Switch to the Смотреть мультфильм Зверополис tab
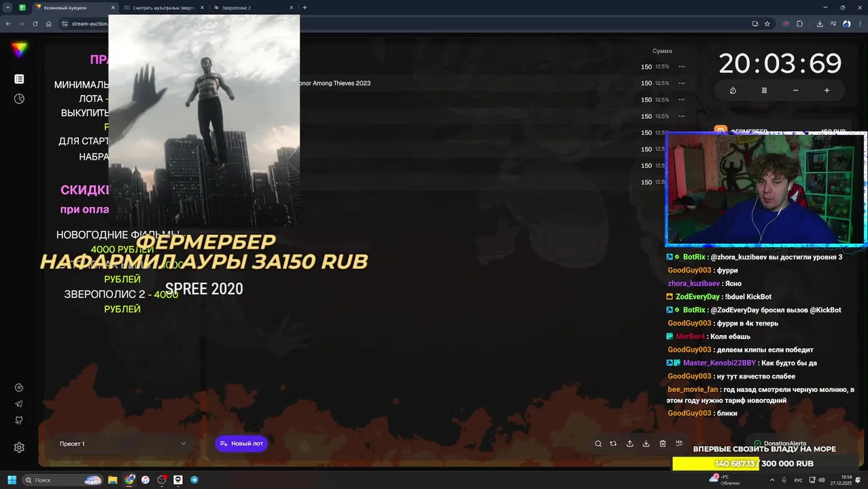Viewport: 868px width, 489px height. click(164, 7)
